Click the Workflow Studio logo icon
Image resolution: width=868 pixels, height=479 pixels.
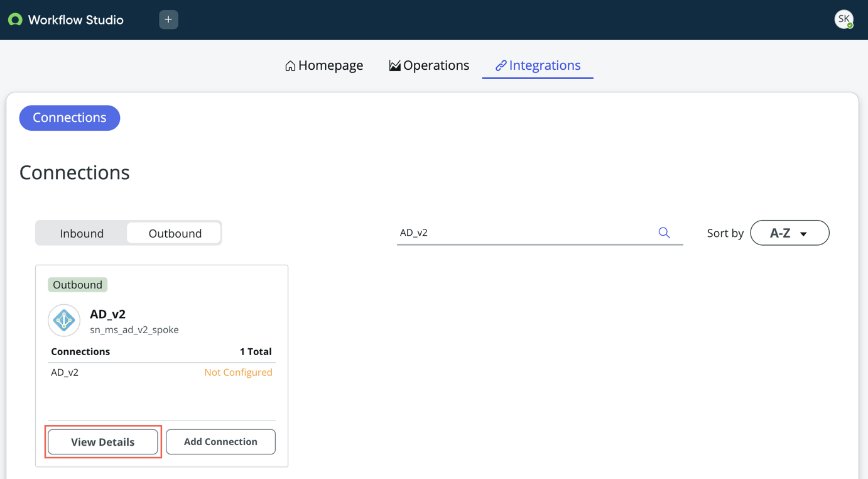point(15,20)
